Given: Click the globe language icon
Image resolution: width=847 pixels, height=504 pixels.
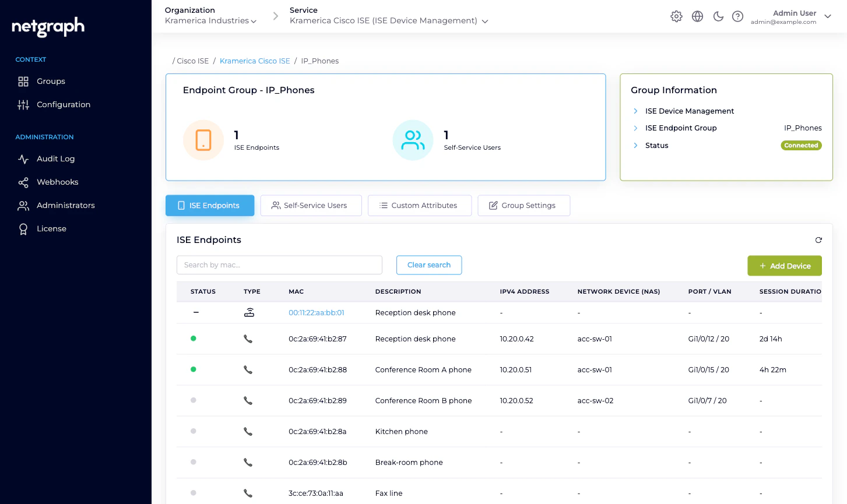Looking at the screenshot, I should [x=697, y=16].
